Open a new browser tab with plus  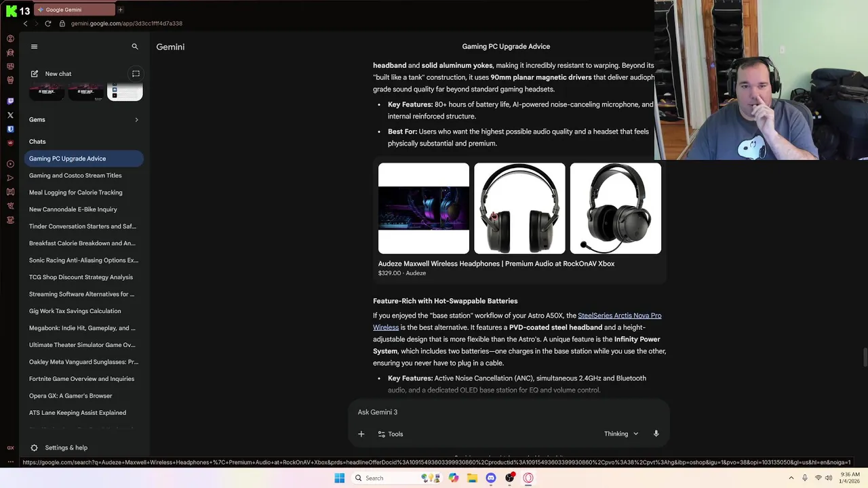(x=120, y=9)
